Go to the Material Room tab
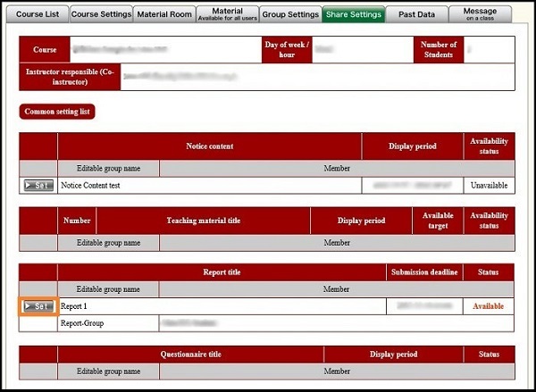 (165, 14)
